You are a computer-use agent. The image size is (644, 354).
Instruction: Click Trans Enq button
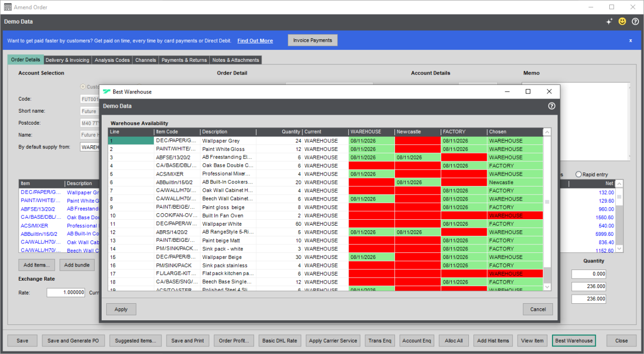[380, 340]
